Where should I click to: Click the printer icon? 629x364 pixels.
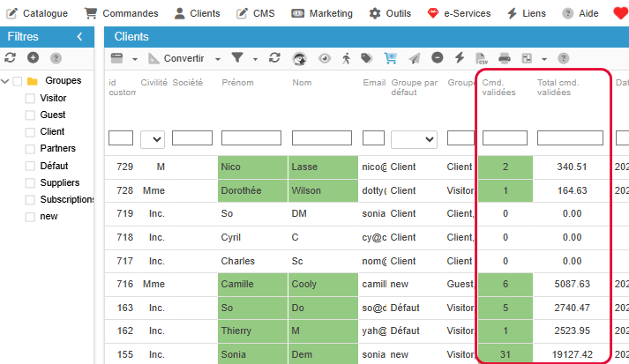(x=505, y=58)
